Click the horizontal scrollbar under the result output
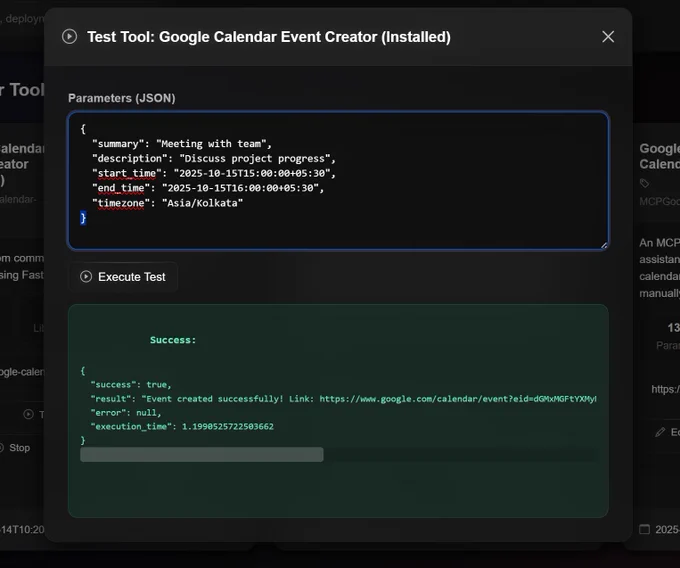 point(202,454)
